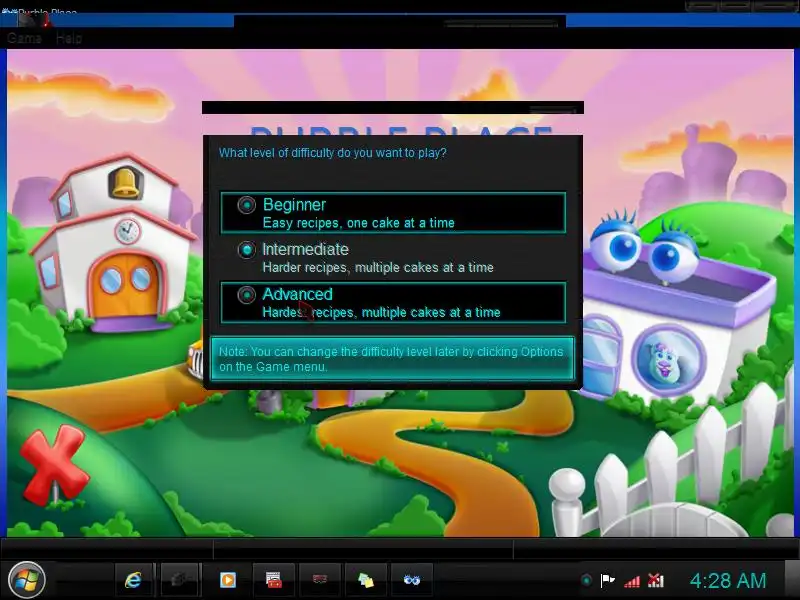Open Windows Media Player taskbar icon
This screenshot has width=800, height=600.
coord(228,580)
